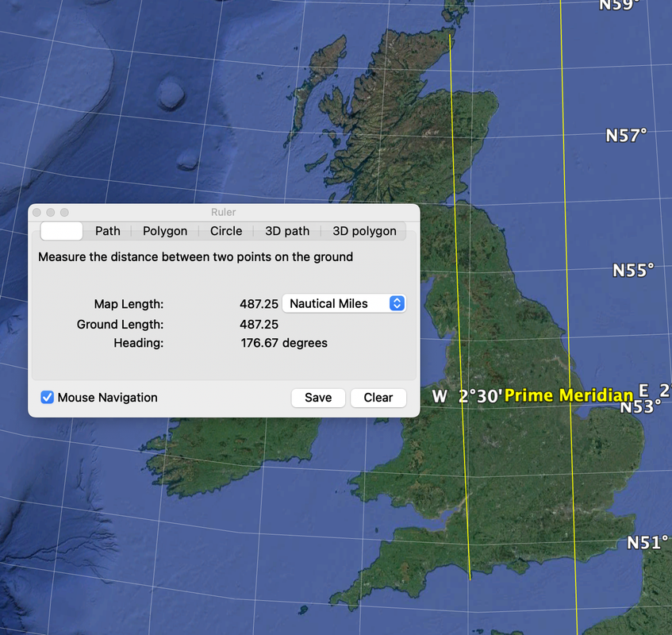Click the Map Length label
The height and width of the screenshot is (635, 672).
click(x=129, y=304)
